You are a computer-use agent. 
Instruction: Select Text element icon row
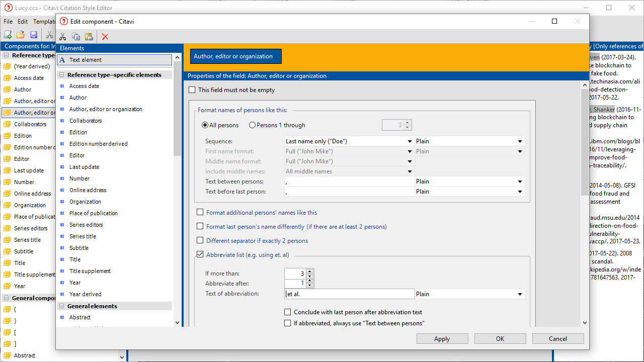[x=114, y=60]
